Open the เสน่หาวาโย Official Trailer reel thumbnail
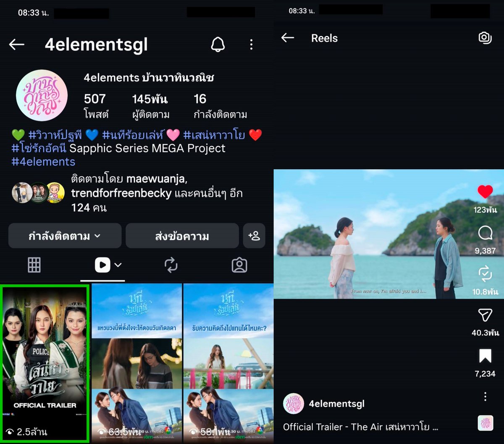 [x=45, y=363]
